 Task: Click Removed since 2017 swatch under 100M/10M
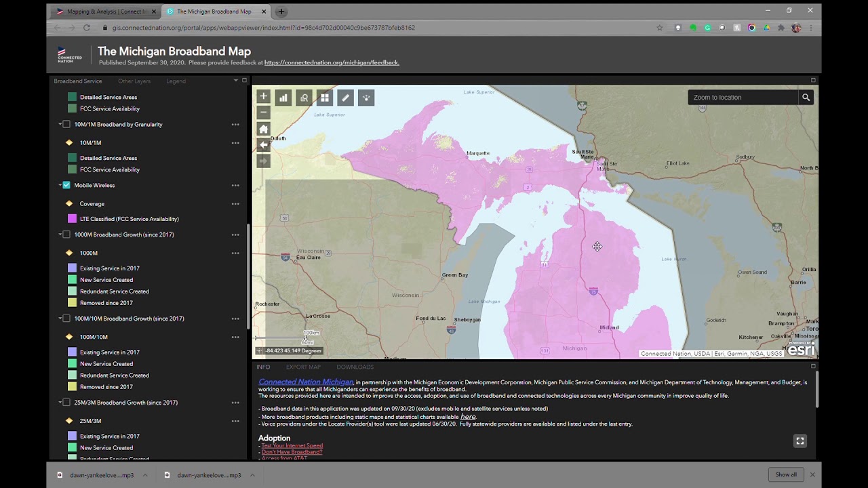coord(72,387)
